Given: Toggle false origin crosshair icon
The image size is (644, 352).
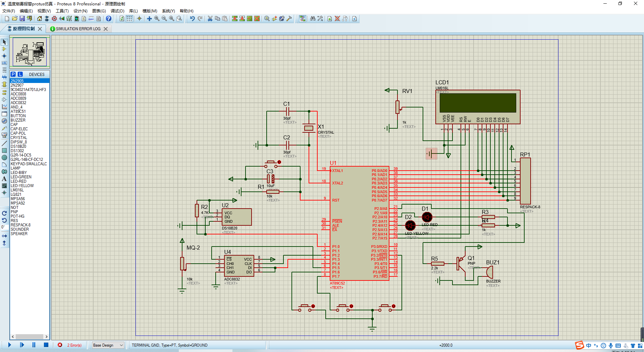Looking at the screenshot, I should pos(139,18).
